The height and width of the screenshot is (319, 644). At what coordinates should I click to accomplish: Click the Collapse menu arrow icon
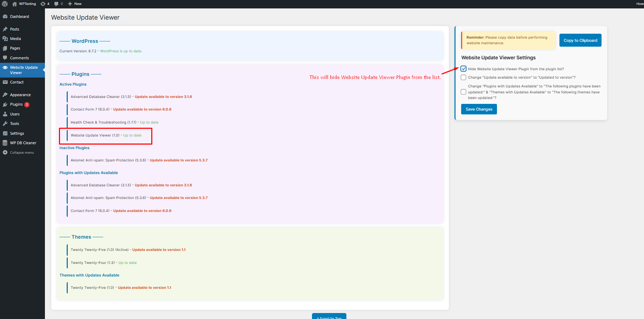pyautogui.click(x=5, y=152)
